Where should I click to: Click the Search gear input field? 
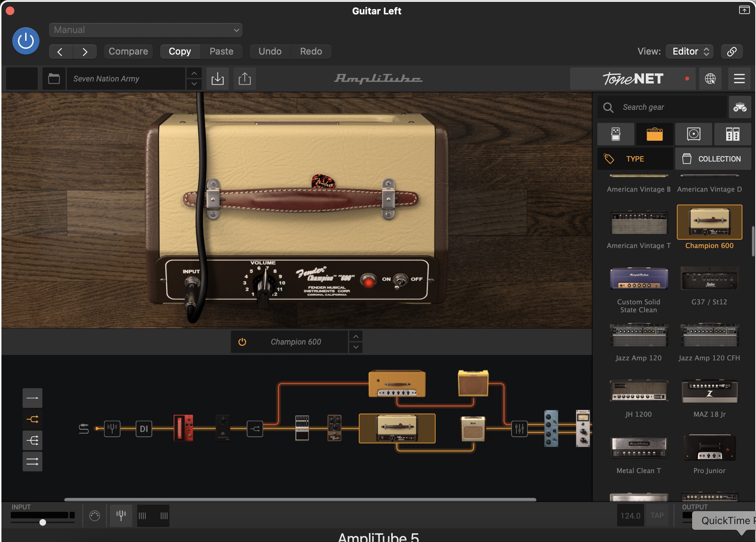[x=662, y=107]
